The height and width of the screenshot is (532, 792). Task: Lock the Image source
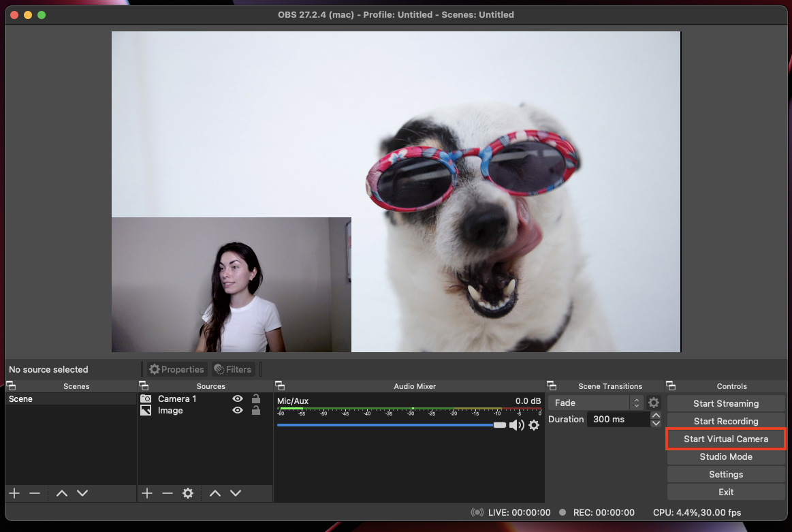coord(256,411)
